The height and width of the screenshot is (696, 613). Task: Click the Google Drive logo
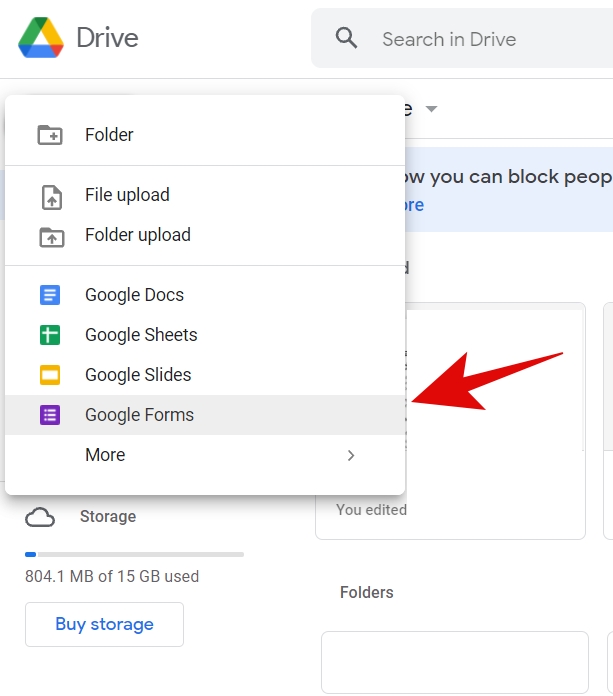pyautogui.click(x=41, y=37)
